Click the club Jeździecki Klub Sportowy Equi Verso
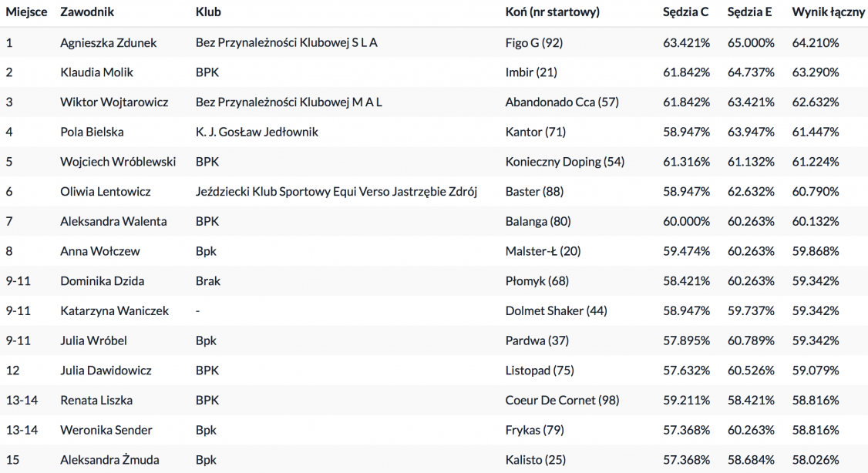The height and width of the screenshot is (473, 868). pyautogui.click(x=336, y=192)
